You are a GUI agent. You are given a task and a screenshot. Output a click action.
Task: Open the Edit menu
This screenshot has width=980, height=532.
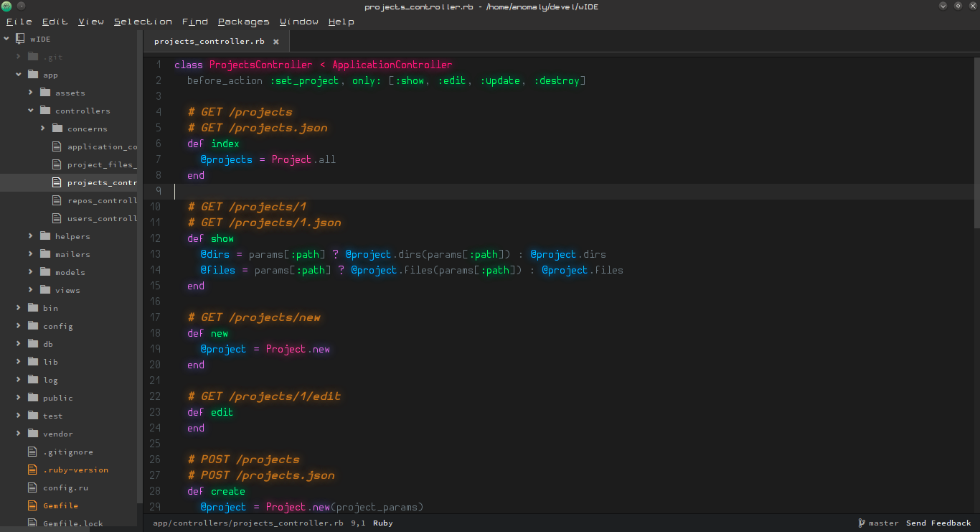click(x=55, y=22)
